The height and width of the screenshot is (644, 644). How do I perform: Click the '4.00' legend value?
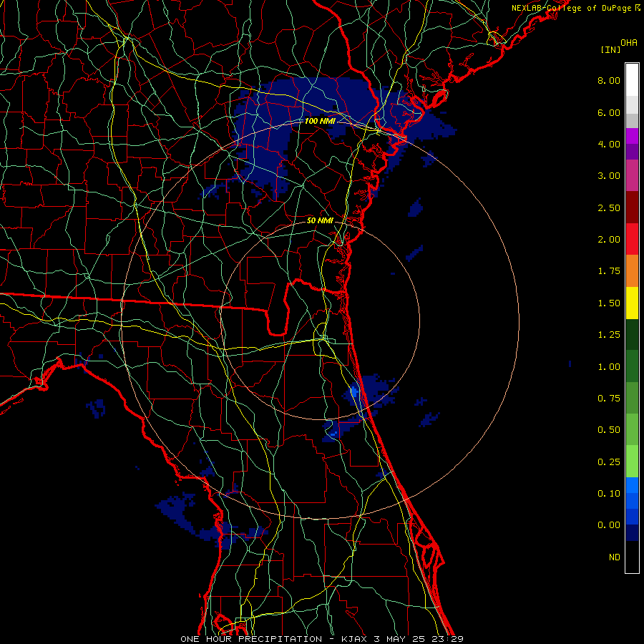(x=609, y=144)
